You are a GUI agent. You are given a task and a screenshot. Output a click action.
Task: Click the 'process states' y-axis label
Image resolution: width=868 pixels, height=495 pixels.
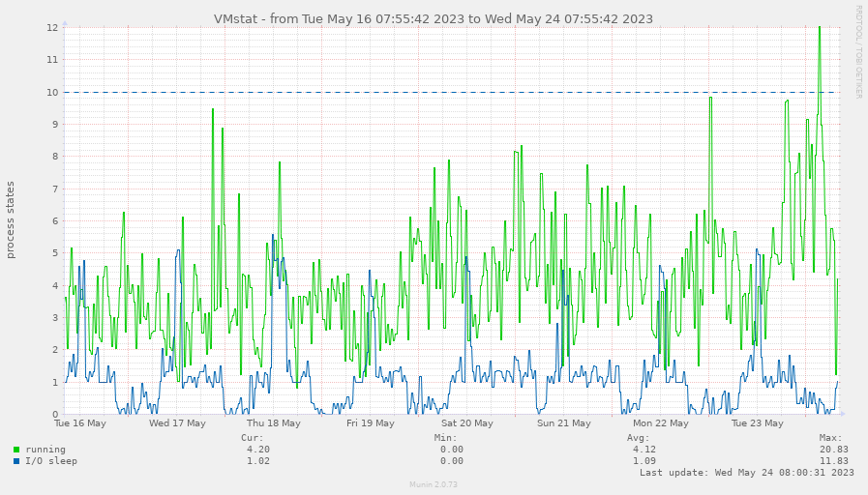(x=10, y=220)
